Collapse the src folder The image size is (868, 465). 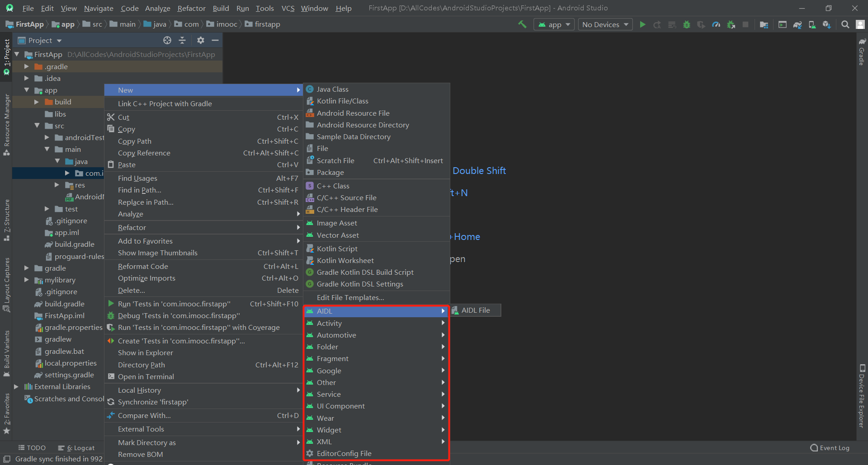pyautogui.click(x=37, y=126)
